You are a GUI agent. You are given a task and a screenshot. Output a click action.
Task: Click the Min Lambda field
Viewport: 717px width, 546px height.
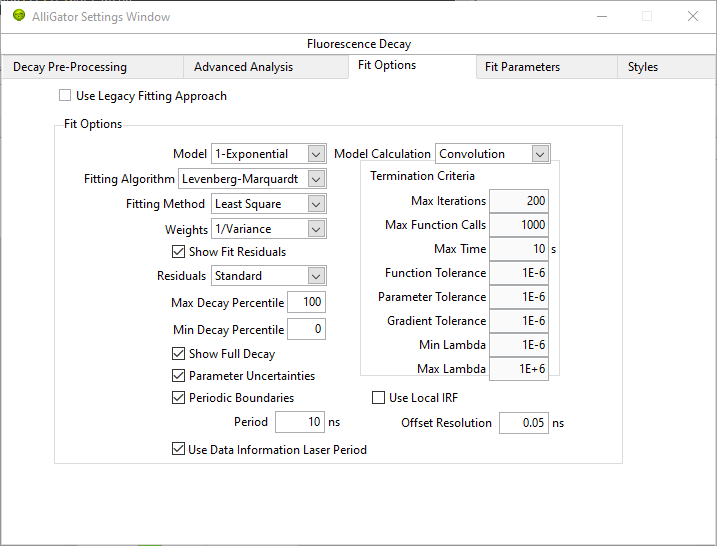[519, 345]
